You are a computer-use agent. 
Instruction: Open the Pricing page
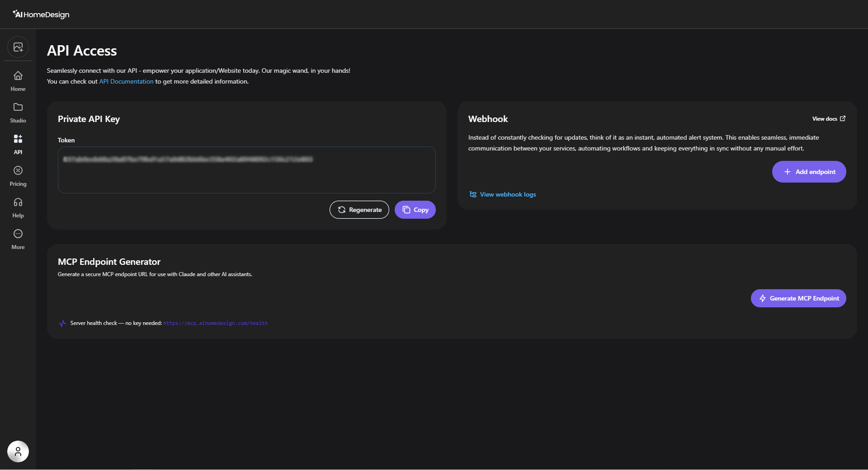18,176
